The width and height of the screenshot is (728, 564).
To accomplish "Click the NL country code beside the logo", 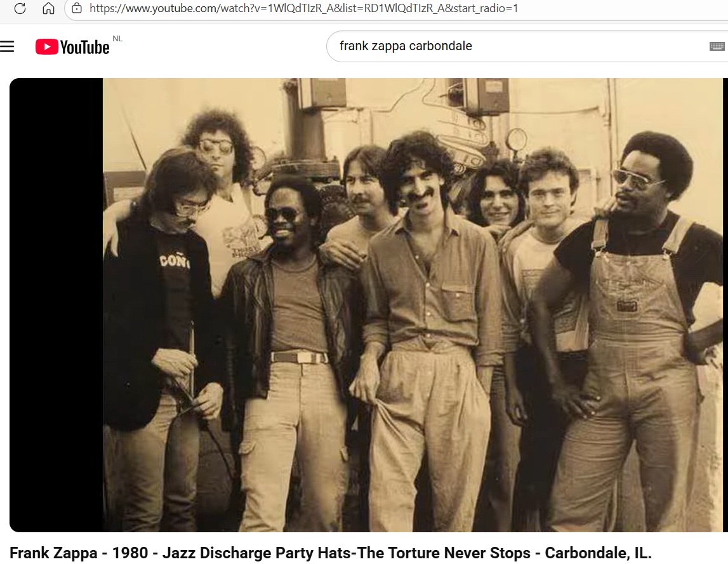I will pyautogui.click(x=117, y=39).
